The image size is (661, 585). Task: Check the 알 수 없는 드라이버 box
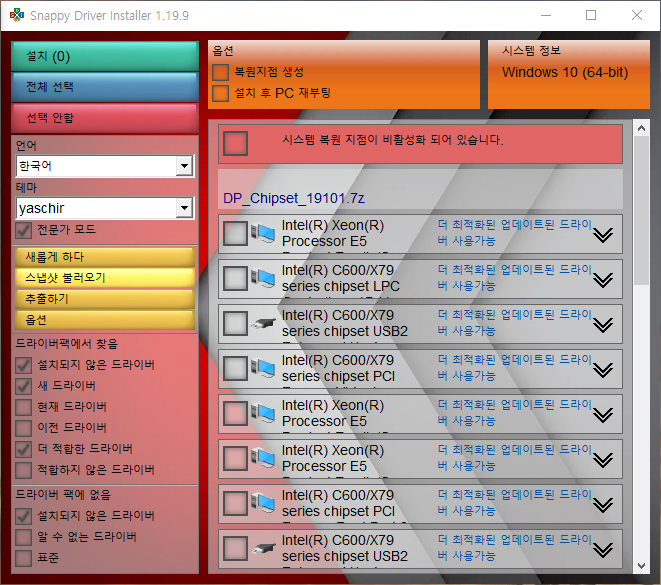coord(24,537)
